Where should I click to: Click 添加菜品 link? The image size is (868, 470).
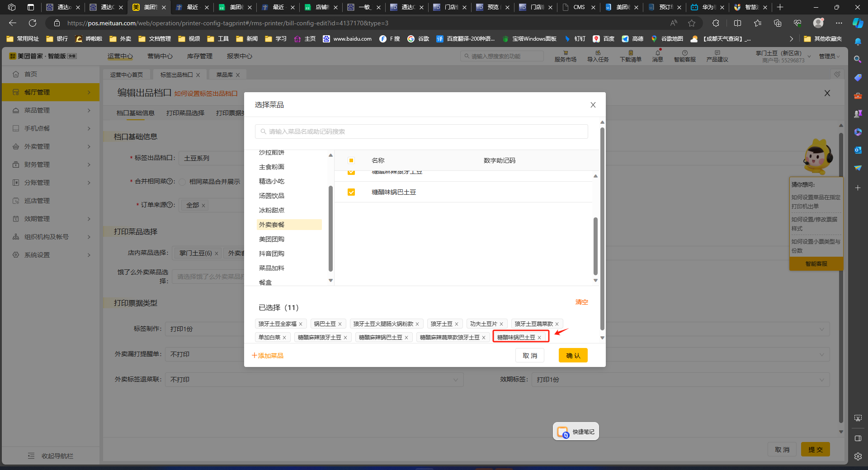click(x=268, y=356)
